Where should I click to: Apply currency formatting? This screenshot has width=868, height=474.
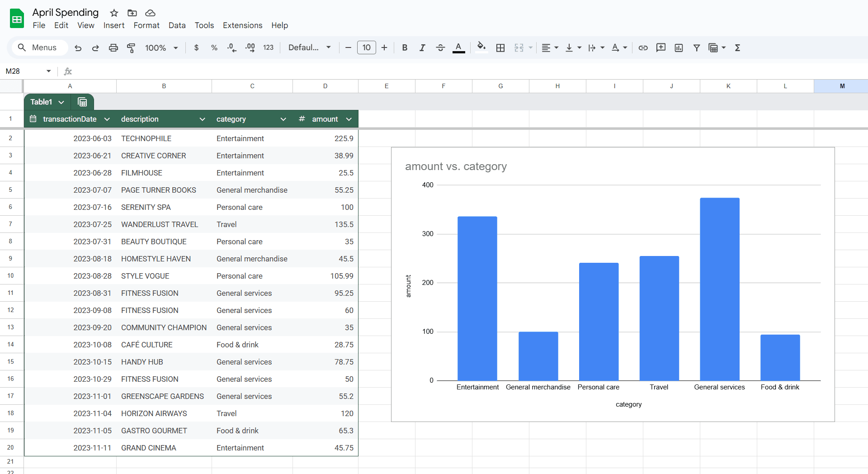click(x=196, y=47)
